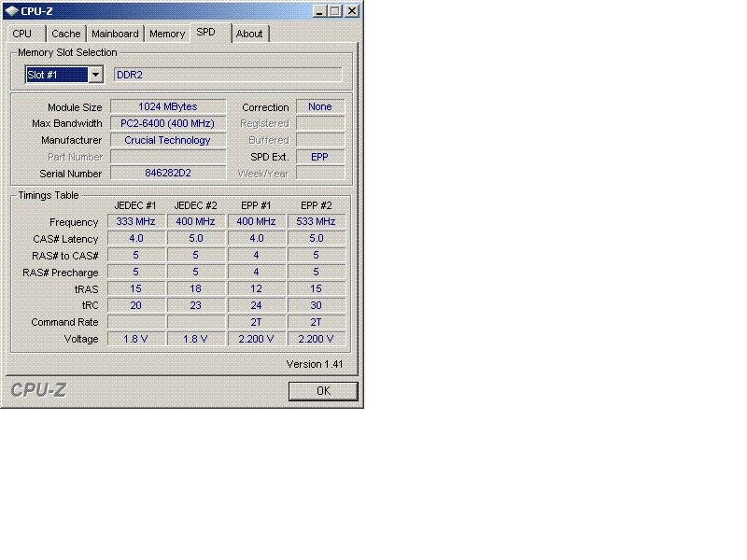747x560 pixels.
Task: Click EPP #2 CAS# Latency 5.0 cell
Action: pos(317,239)
